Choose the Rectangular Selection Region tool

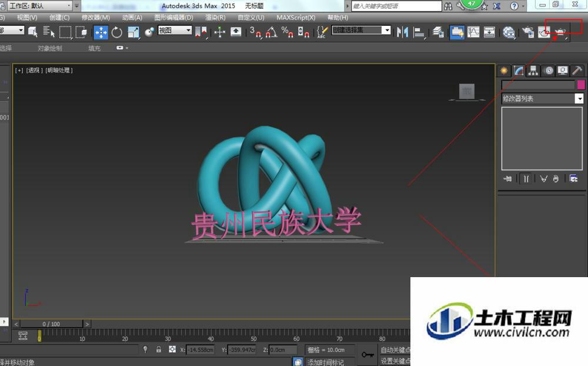[65, 32]
